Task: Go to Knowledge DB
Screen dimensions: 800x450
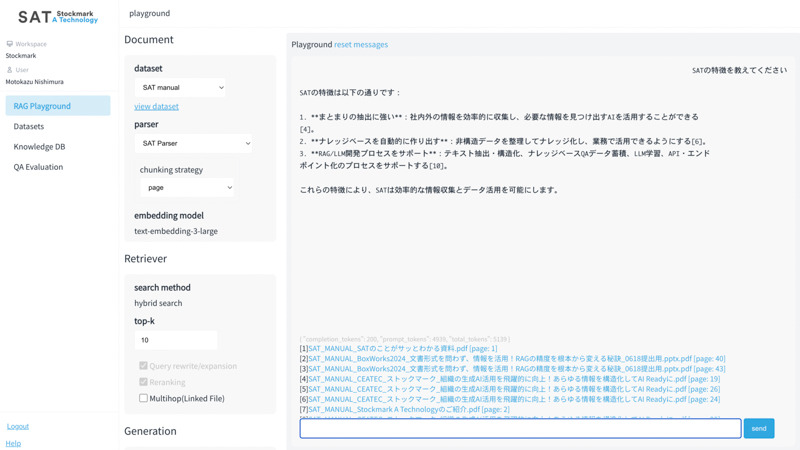Action: point(39,146)
